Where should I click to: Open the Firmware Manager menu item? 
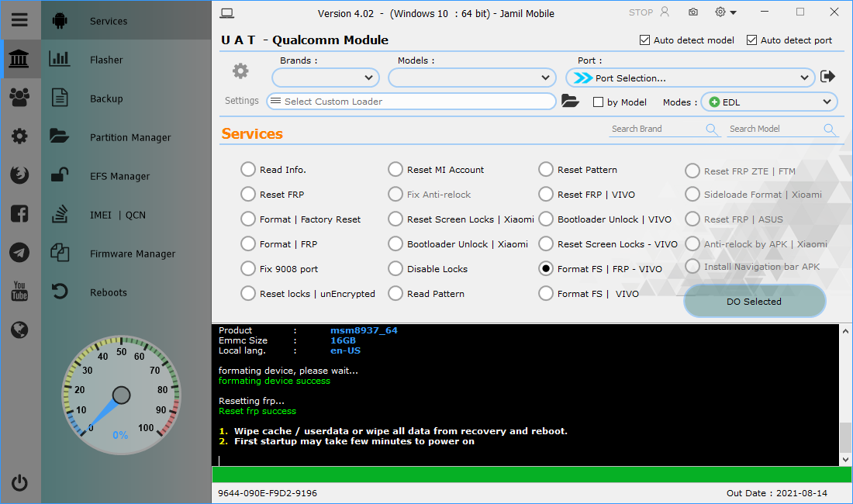[133, 254]
